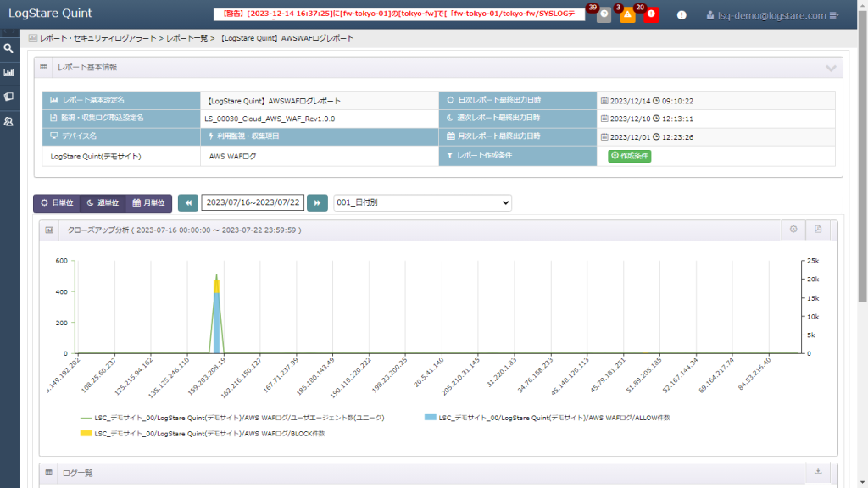Collapse the レポート基本情報 panel

(x=831, y=68)
